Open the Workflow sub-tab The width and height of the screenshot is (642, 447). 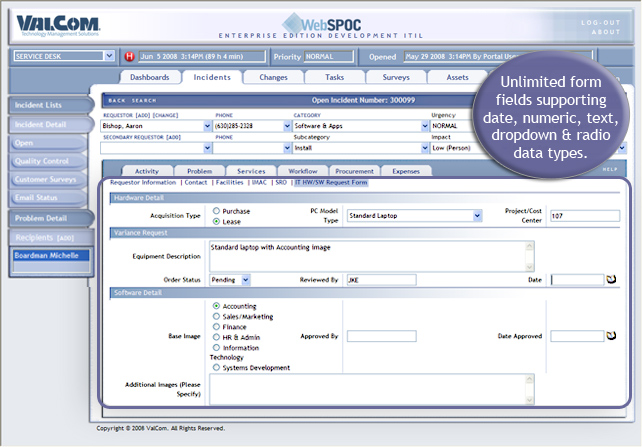pos(303,171)
